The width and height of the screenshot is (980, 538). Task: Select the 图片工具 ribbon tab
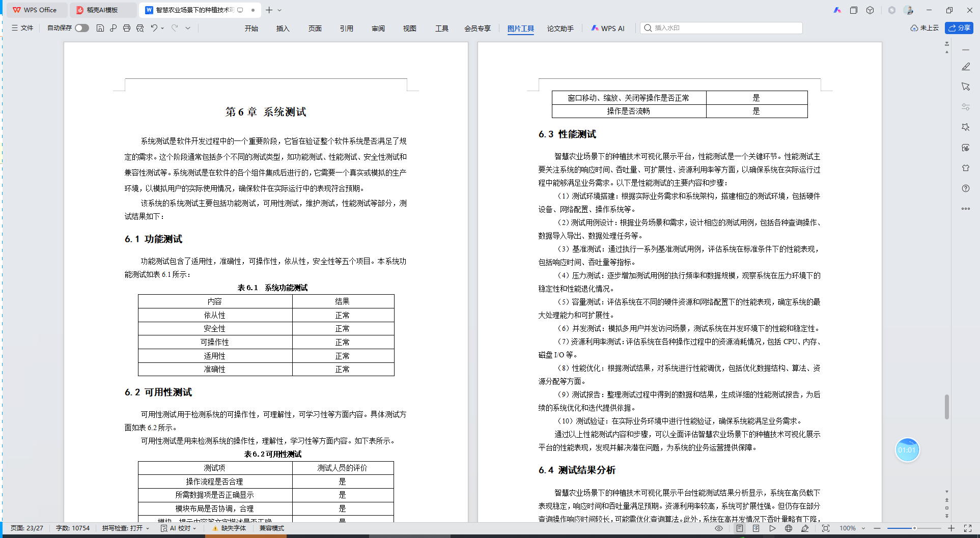pyautogui.click(x=520, y=29)
